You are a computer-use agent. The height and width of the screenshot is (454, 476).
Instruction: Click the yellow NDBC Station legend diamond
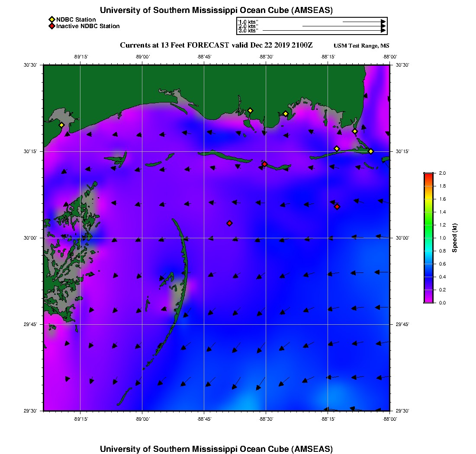click(x=52, y=19)
